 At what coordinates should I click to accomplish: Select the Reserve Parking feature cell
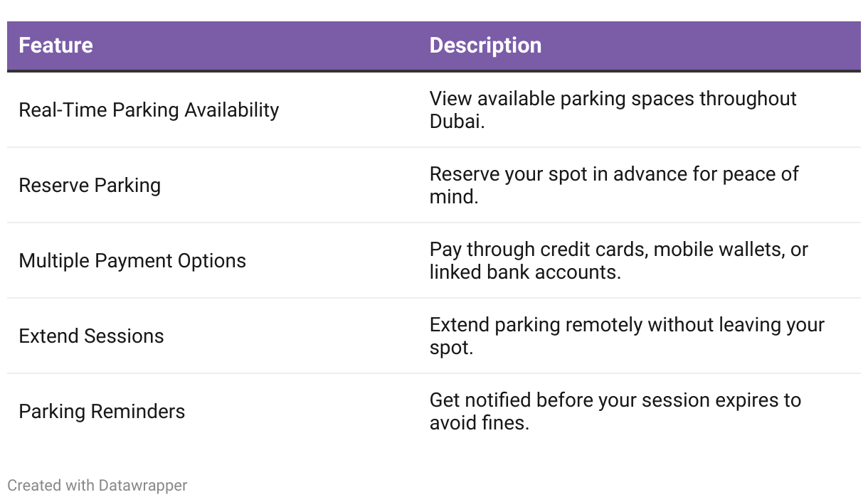[90, 186]
